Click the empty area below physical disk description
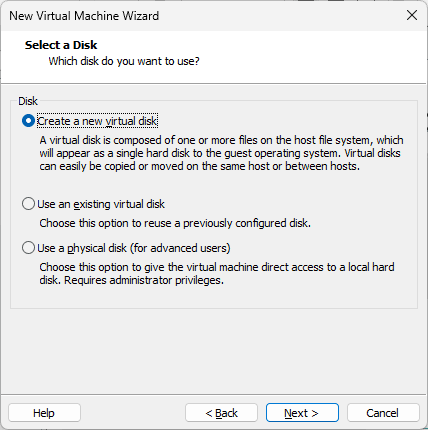 pyautogui.click(x=213, y=297)
